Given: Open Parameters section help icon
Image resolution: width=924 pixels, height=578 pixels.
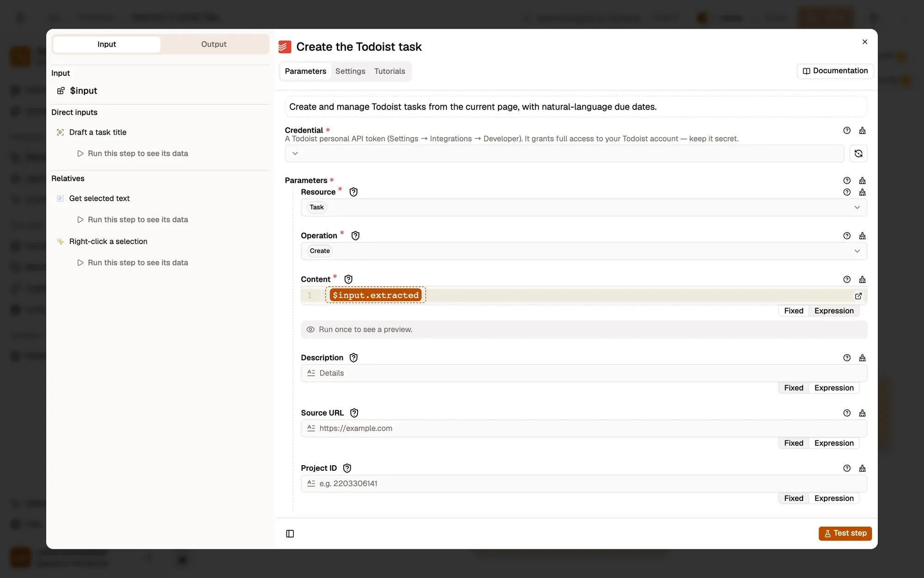Looking at the screenshot, I should tap(847, 180).
